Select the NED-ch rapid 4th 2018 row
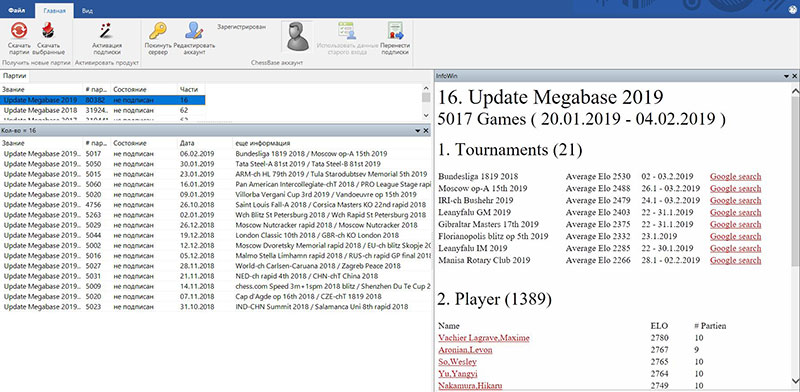 (x=216, y=276)
